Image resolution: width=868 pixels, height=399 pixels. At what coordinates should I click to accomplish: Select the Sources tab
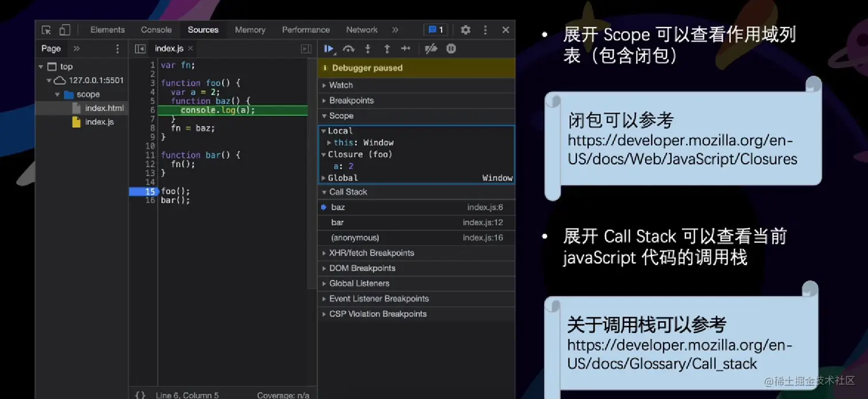[x=203, y=30]
